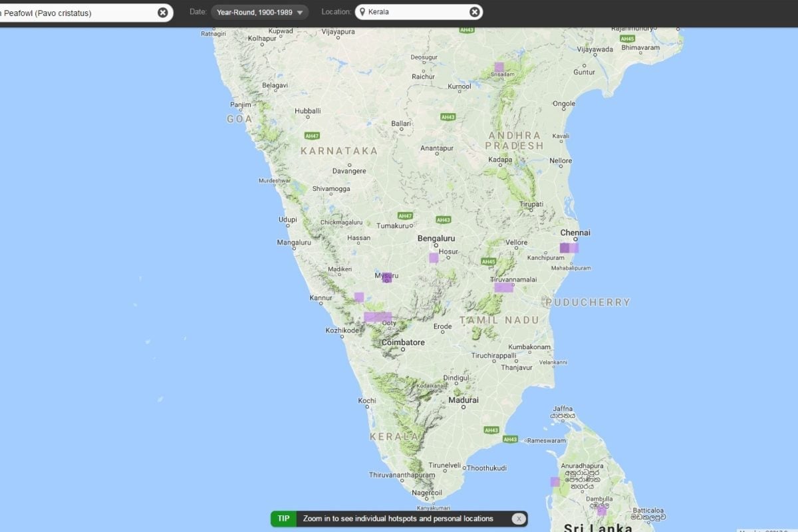798x532 pixels.
Task: Clear the Kerala location filter
Action: pyautogui.click(x=474, y=12)
